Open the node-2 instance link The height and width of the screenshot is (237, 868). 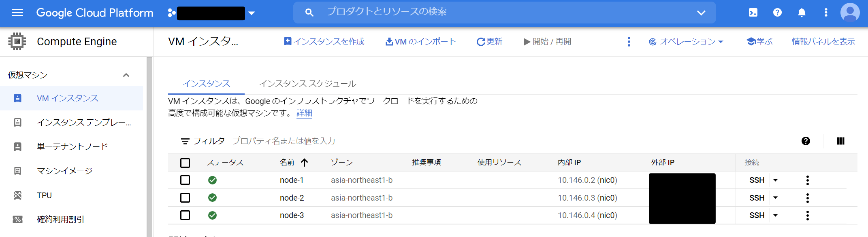pos(292,198)
